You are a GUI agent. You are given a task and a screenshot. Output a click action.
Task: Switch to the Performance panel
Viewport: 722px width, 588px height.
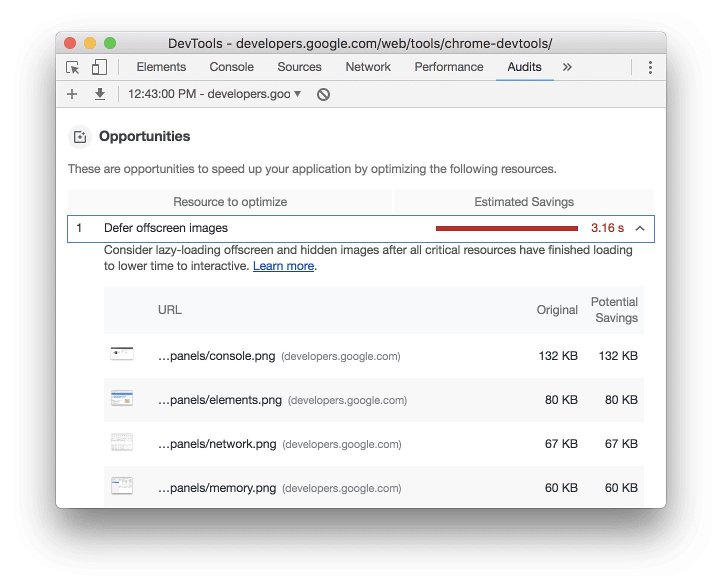point(448,67)
